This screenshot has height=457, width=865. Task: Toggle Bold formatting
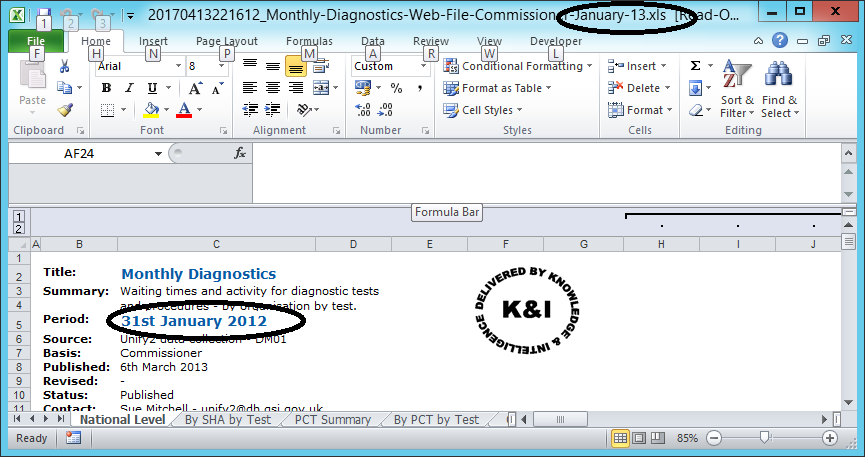tap(106, 88)
